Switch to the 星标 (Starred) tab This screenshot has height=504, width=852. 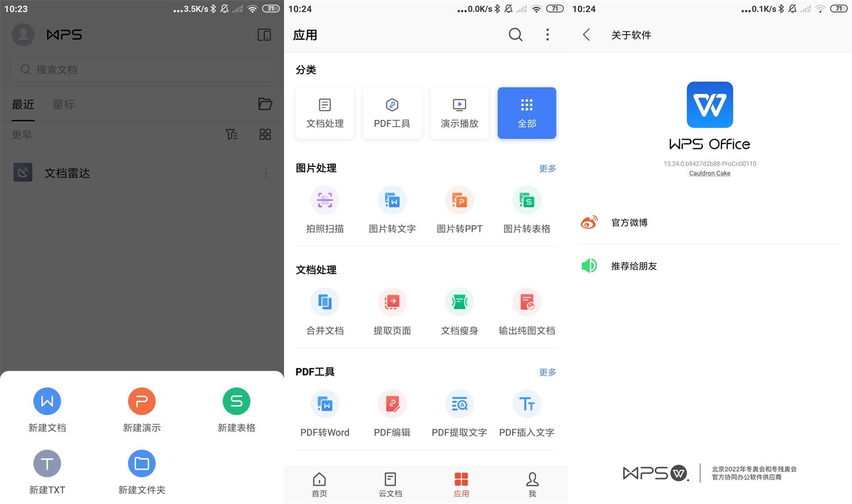[x=63, y=104]
